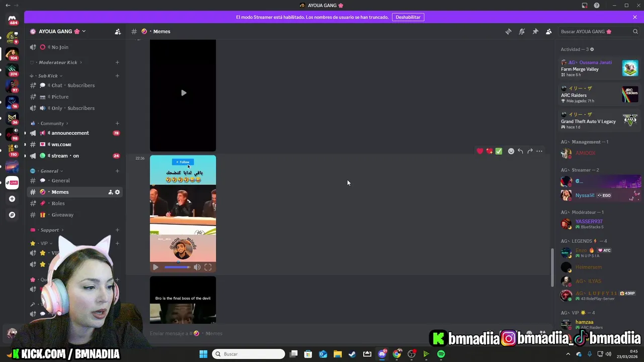Open the WELCOME channel

point(74,144)
